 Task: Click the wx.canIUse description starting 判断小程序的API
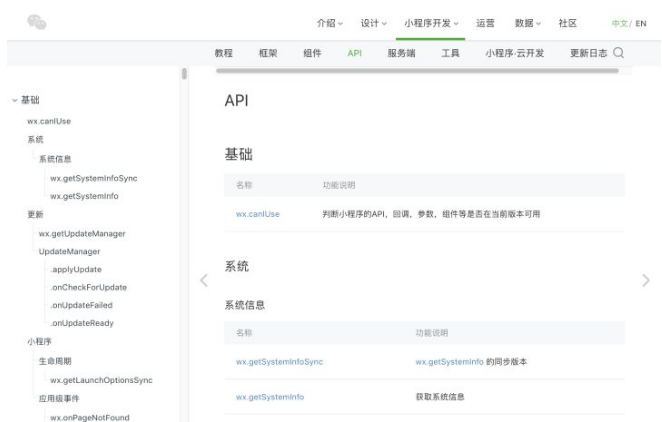[x=431, y=214]
